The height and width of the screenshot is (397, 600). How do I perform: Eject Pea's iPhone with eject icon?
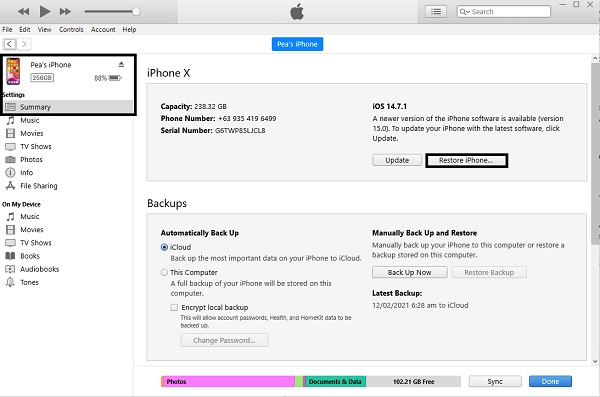pos(121,64)
